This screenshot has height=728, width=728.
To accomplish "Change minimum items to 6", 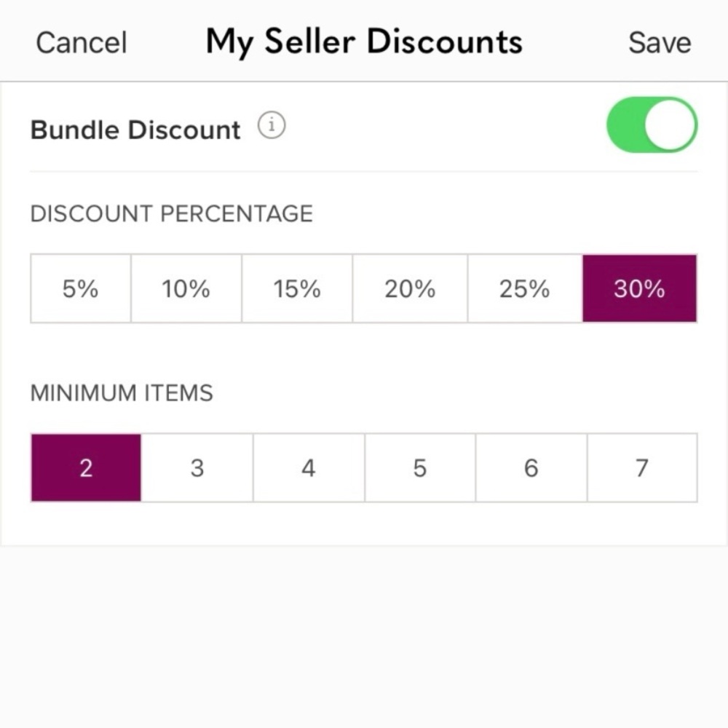I will point(531,468).
